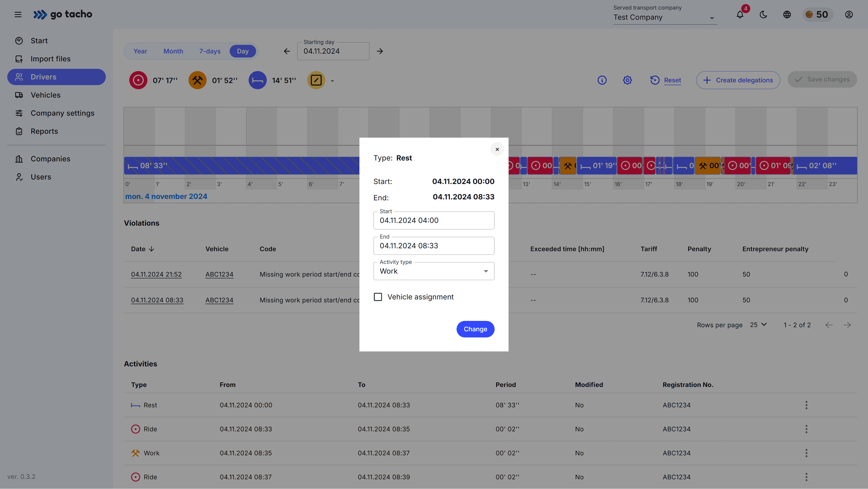The height and width of the screenshot is (489, 868).
Task: Switch to 7-days view
Action: [210, 51]
